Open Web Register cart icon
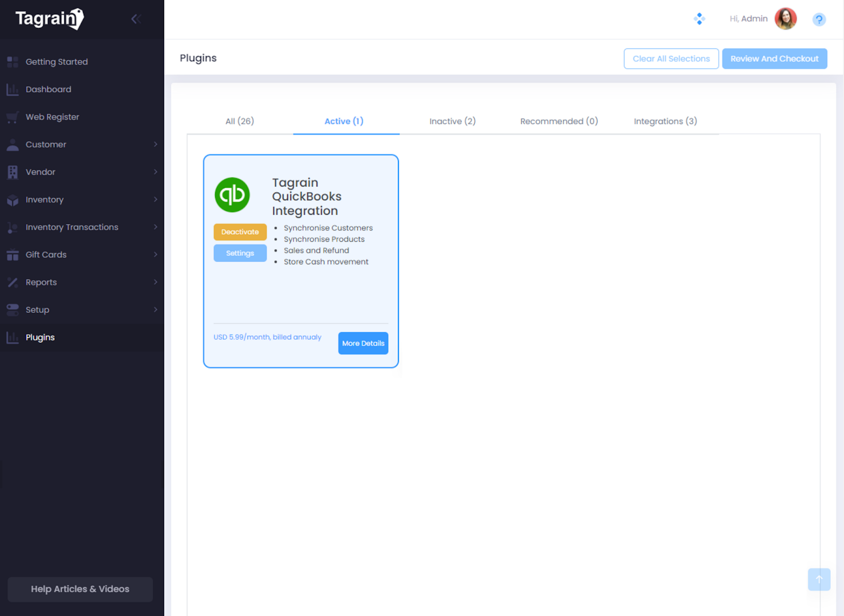This screenshot has height=616, width=844. click(13, 117)
